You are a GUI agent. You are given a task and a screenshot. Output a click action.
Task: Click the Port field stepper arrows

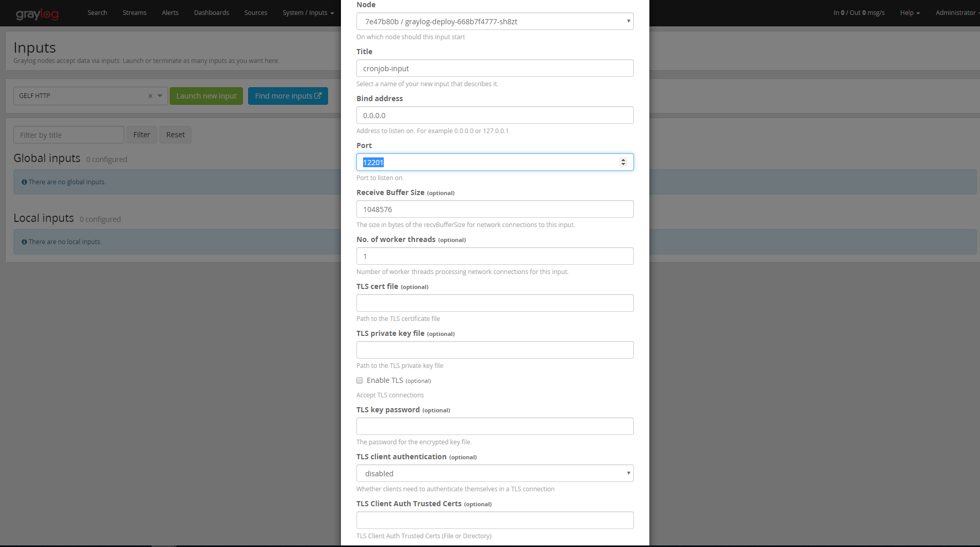[x=623, y=162]
